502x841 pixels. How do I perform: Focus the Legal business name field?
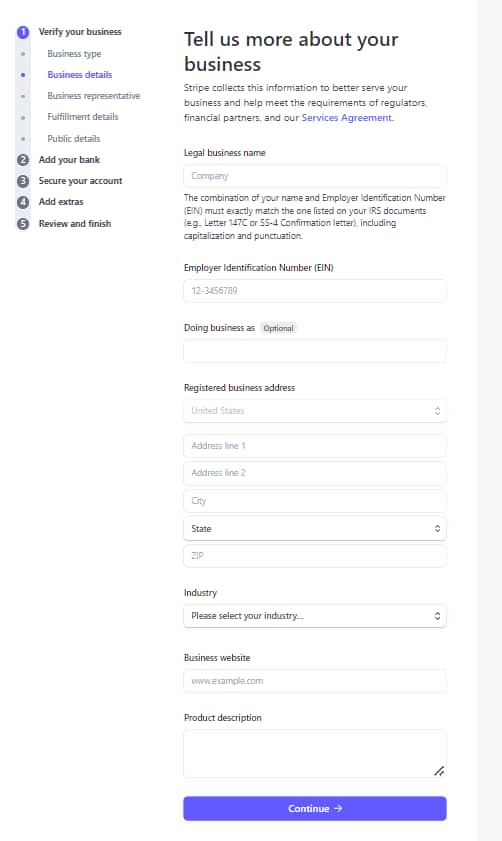315,176
